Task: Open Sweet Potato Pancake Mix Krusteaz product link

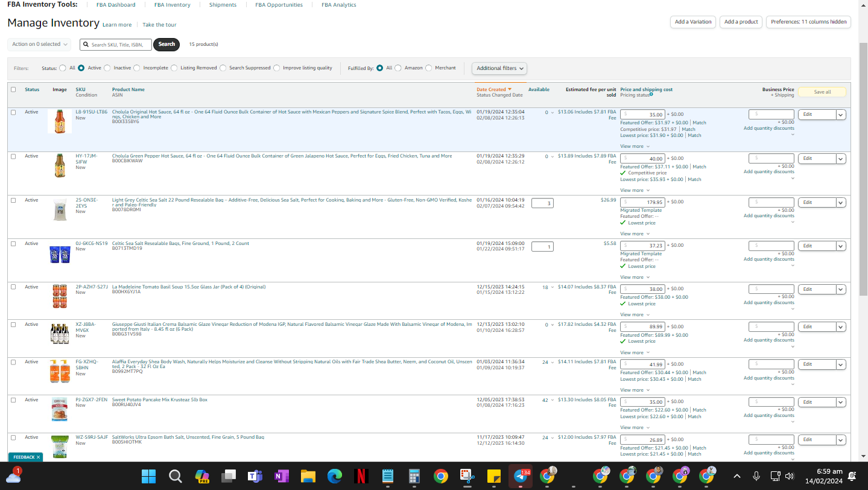Action: tap(160, 399)
